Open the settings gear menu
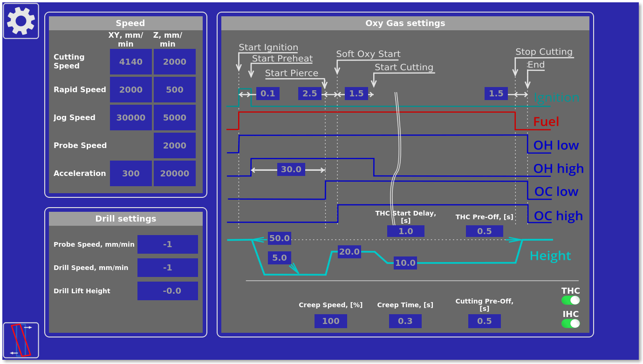The width and height of the screenshot is (643, 364). pos(21,20)
